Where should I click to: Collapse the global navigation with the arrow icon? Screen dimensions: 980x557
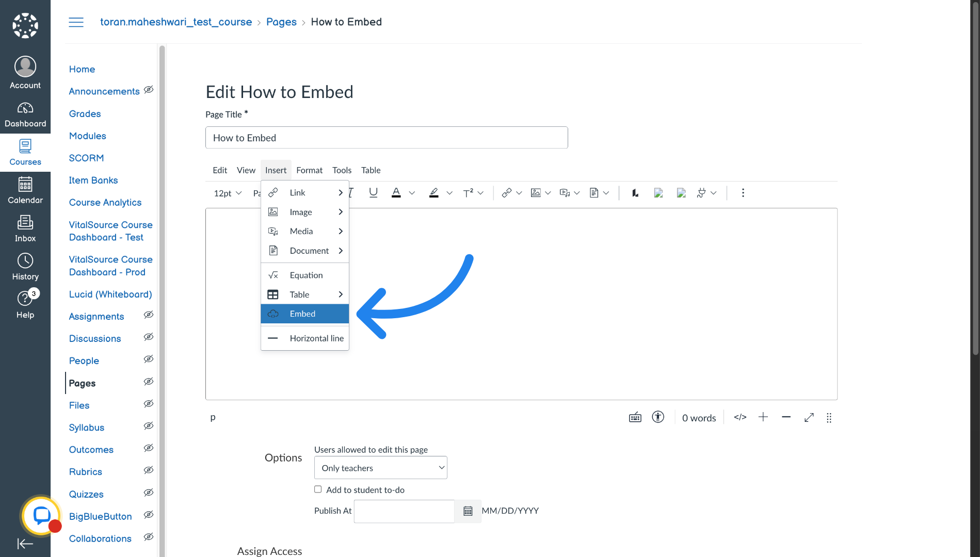click(25, 544)
